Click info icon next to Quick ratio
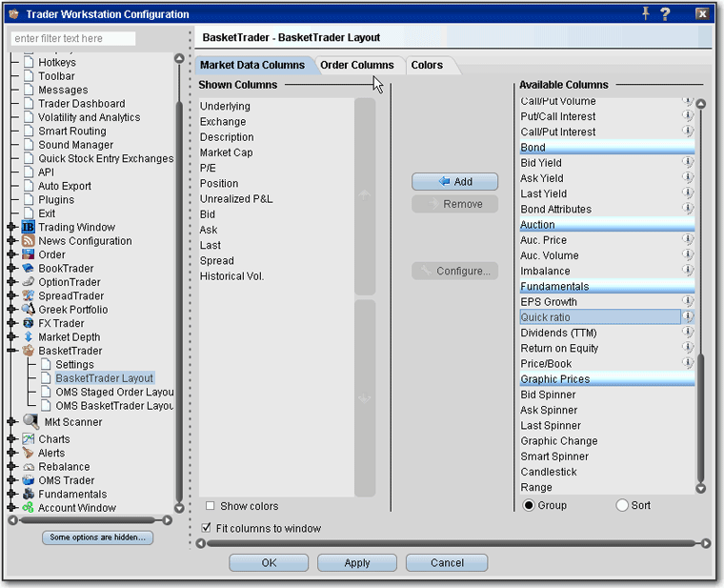 [x=688, y=316]
